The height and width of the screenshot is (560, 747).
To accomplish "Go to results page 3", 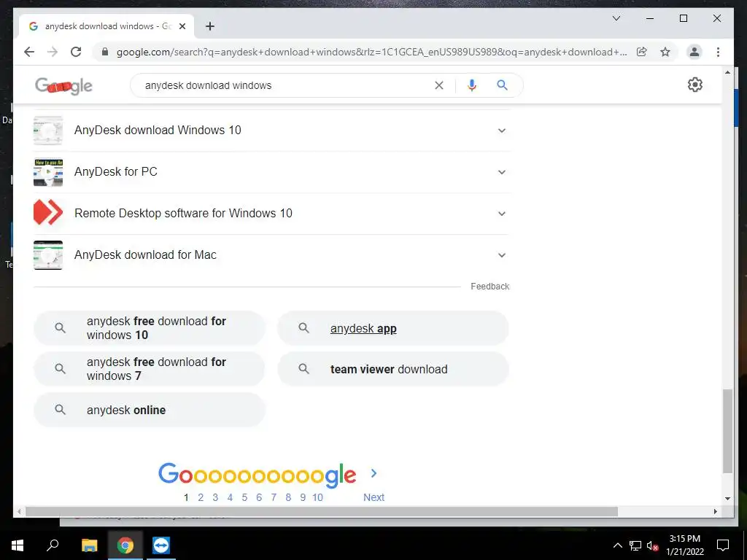I will coord(215,497).
